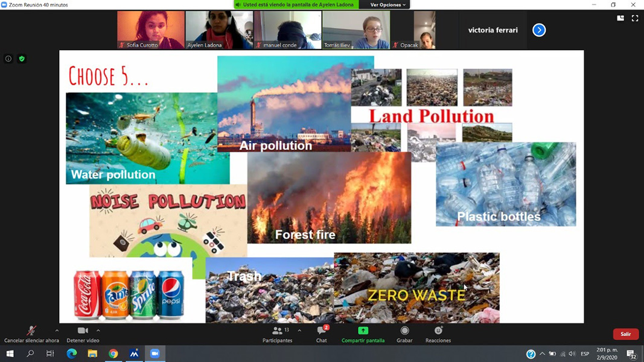Expand video options arrow beside camera
The width and height of the screenshot is (644, 362).
point(98,331)
